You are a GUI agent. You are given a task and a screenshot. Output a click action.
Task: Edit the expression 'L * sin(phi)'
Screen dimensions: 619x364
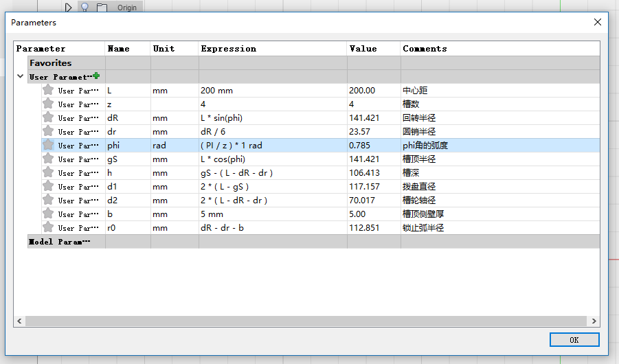coord(273,117)
